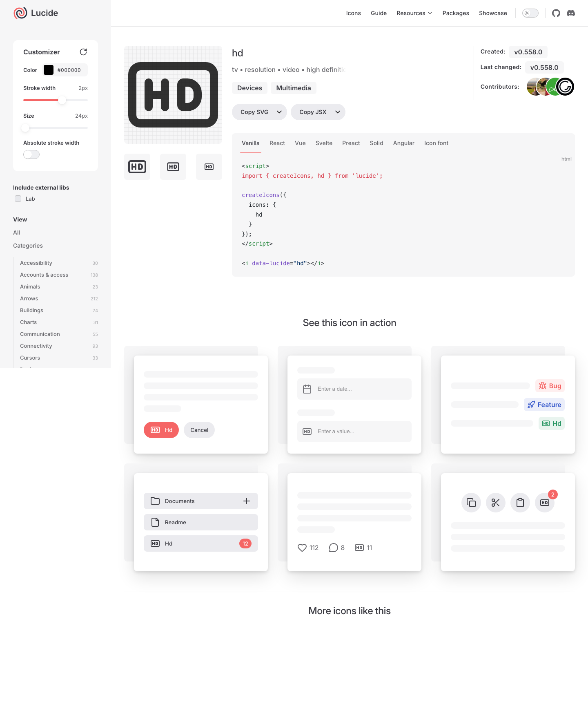Click the Devices category tag
This screenshot has height=709, width=588.
pos(250,88)
